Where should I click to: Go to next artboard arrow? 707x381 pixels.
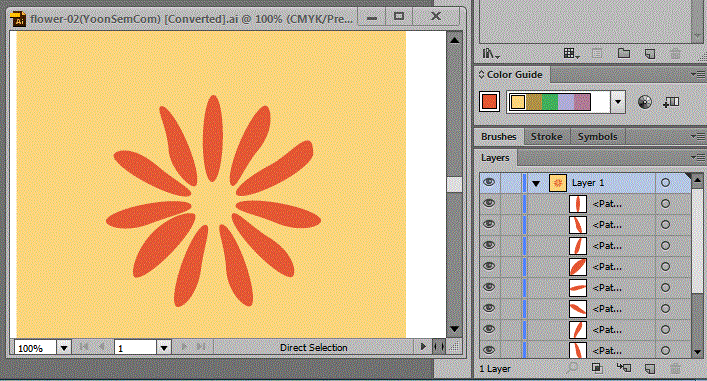[x=184, y=347]
